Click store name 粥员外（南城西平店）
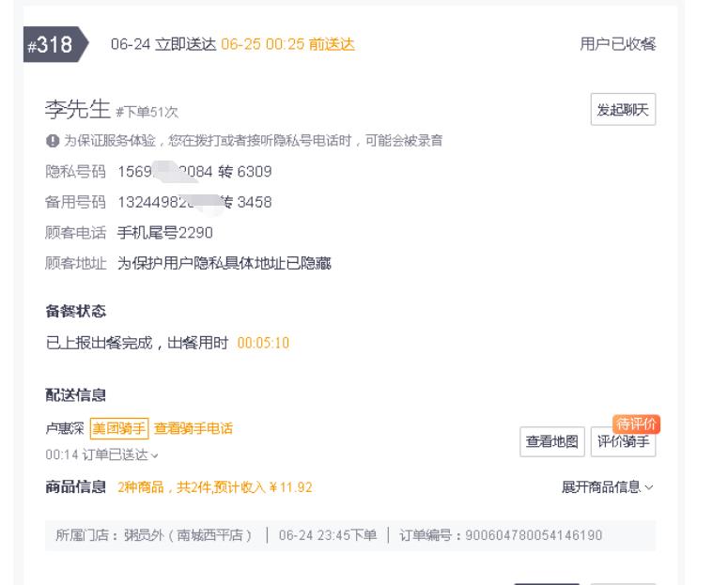 [188, 535]
